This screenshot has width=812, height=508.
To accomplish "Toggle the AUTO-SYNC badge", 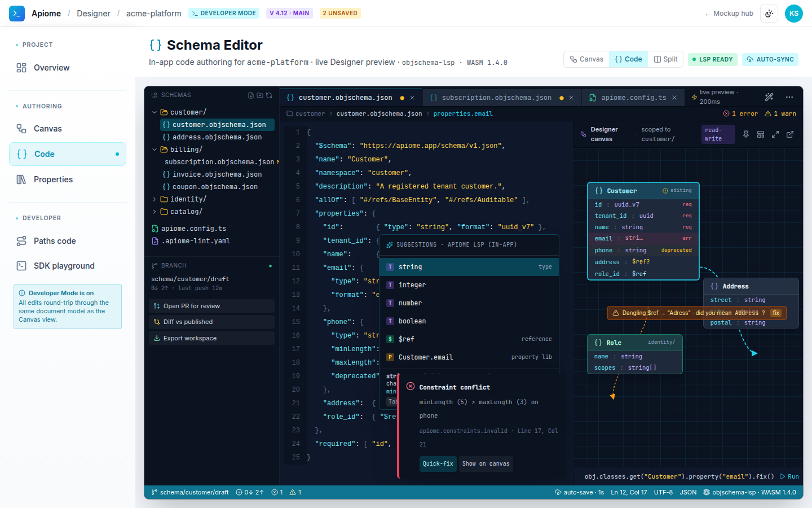I will click(x=770, y=59).
